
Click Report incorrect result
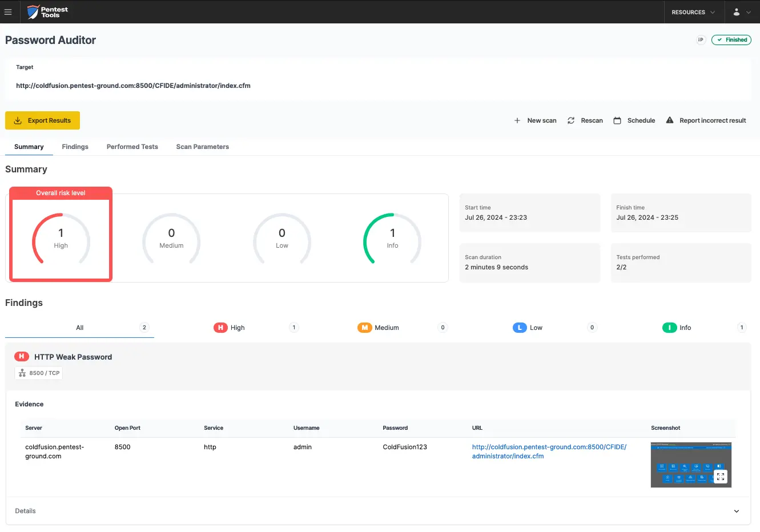click(706, 120)
